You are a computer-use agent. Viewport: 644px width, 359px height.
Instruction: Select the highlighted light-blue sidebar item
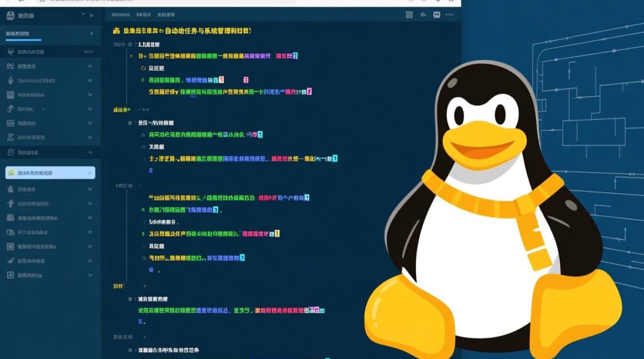(x=48, y=173)
